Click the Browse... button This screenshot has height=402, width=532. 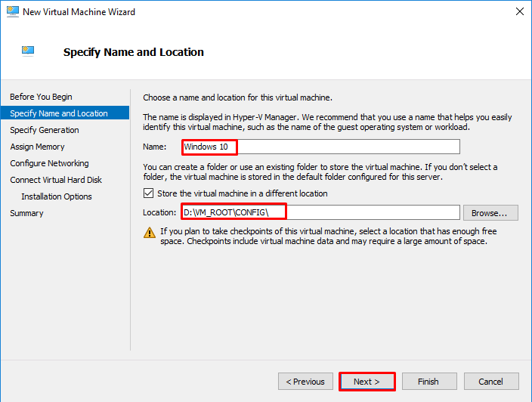(x=490, y=212)
